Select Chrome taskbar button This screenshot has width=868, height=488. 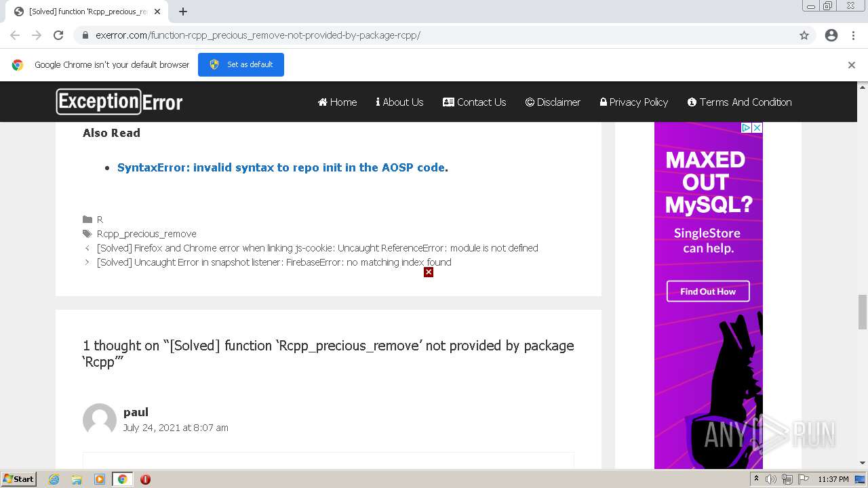tap(122, 479)
